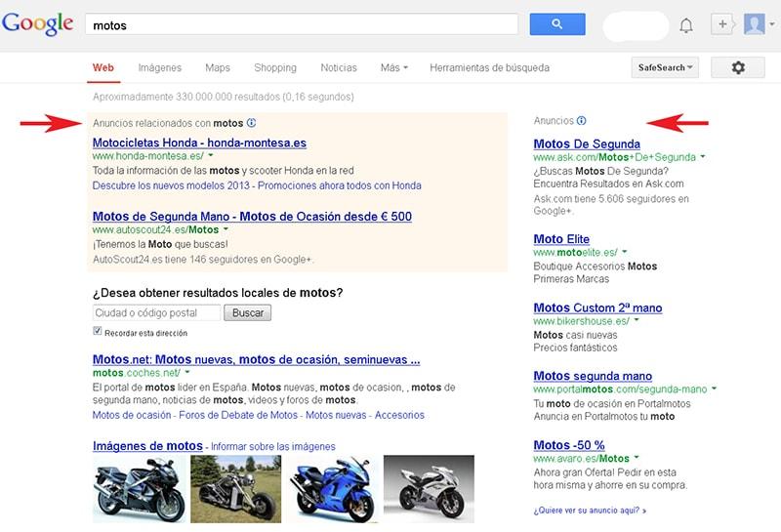Expand arrow next to www.portalmotos.com/segunda-mano
Screen dimensions: 781x532
(715, 389)
